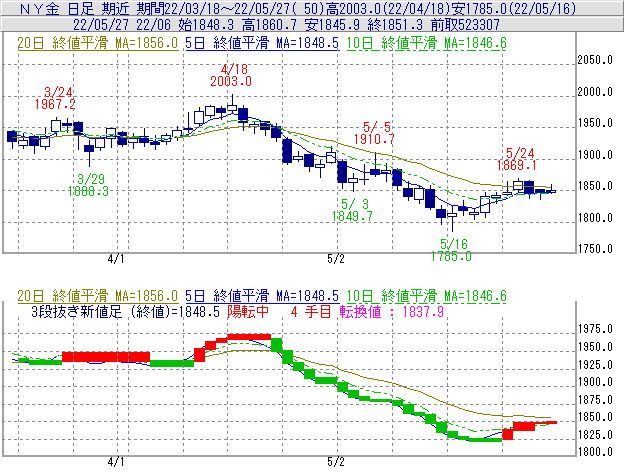The height and width of the screenshot is (475, 624).
Task: Click the 2000.0 price axis label
Action: [x=595, y=92]
